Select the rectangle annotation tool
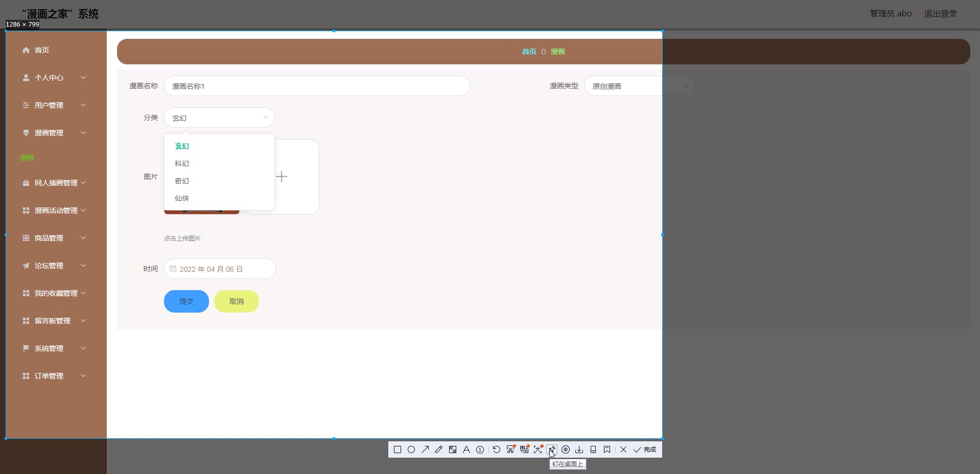Viewport: 980px width, 474px height. pyautogui.click(x=398, y=449)
